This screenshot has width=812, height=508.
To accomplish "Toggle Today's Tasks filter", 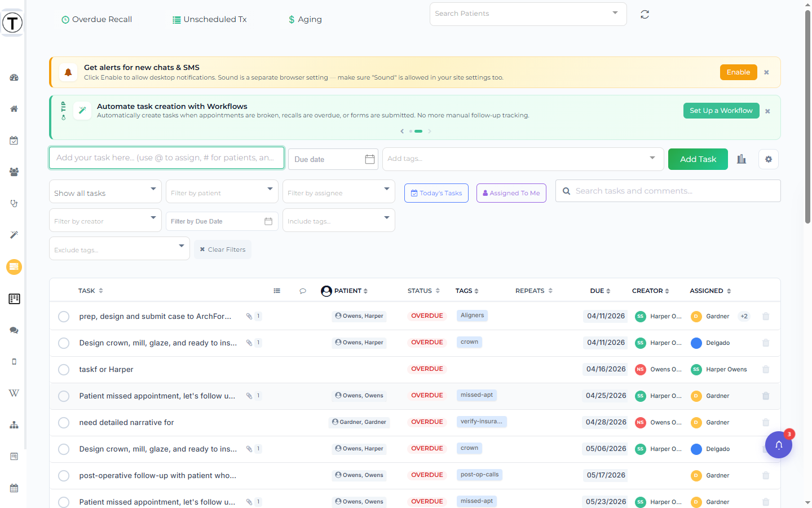I will pyautogui.click(x=436, y=193).
